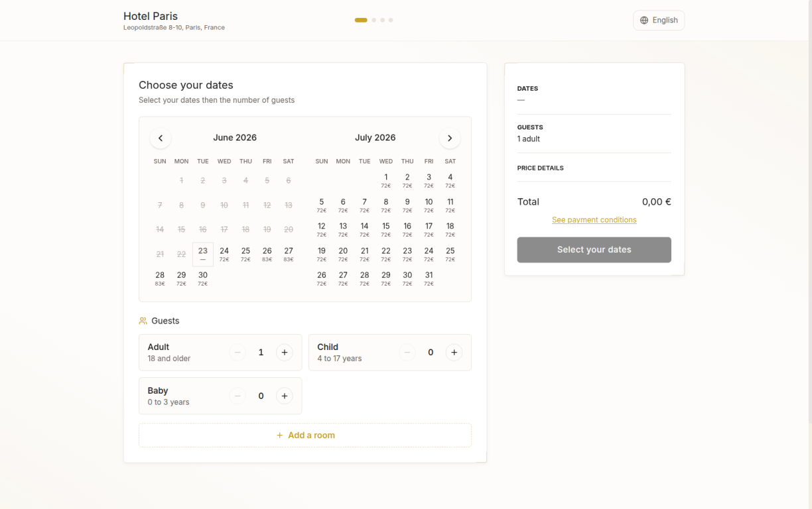Click the '1 adult' guests summary
Image resolution: width=812 pixels, height=509 pixels.
click(x=529, y=139)
